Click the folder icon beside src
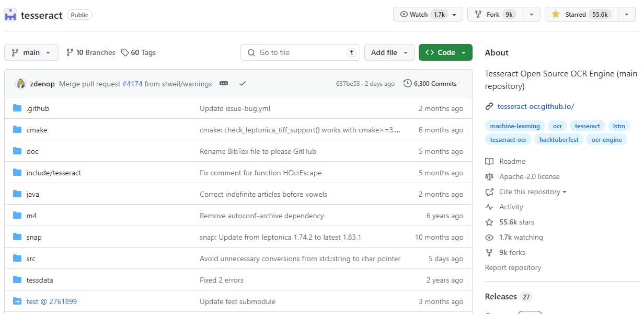This screenshot has width=644, height=314. (x=17, y=259)
